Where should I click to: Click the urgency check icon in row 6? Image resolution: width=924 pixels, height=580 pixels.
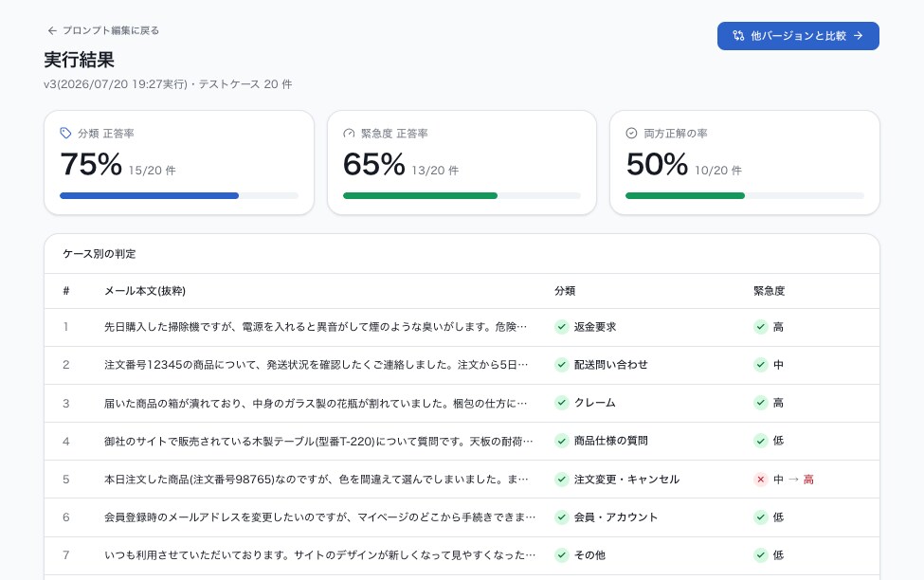761,517
